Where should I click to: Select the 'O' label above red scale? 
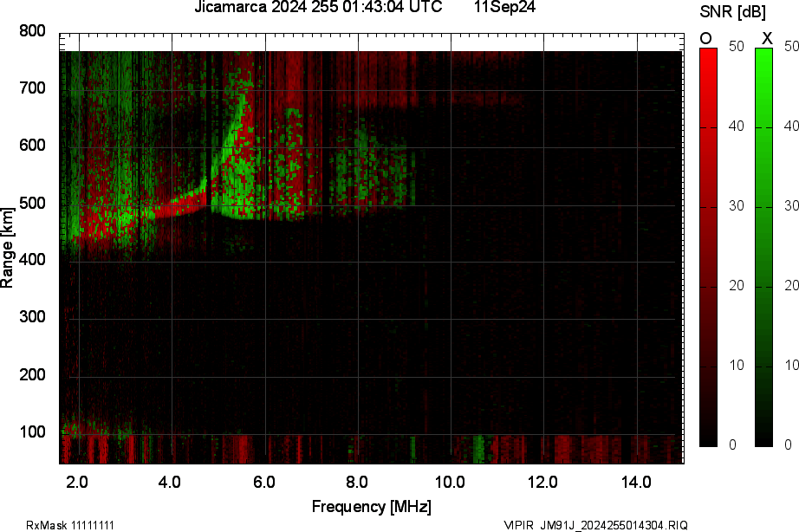click(x=706, y=38)
